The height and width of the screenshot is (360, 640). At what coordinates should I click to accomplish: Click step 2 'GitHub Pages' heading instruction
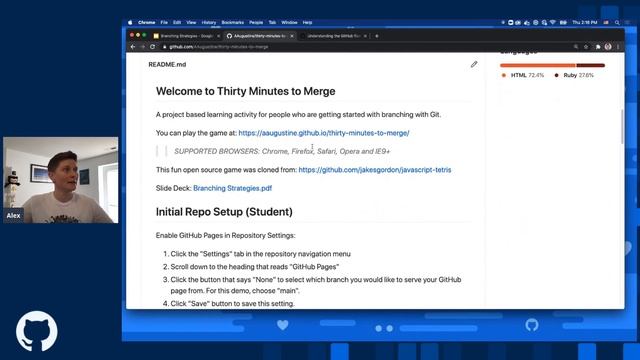pos(255,267)
